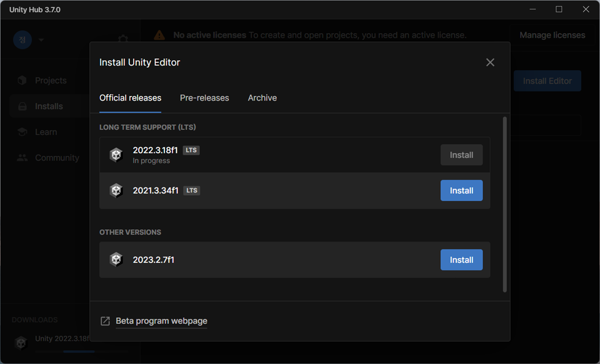Open the account avatar menu
Viewport: 600px width, 364px height.
pos(22,40)
